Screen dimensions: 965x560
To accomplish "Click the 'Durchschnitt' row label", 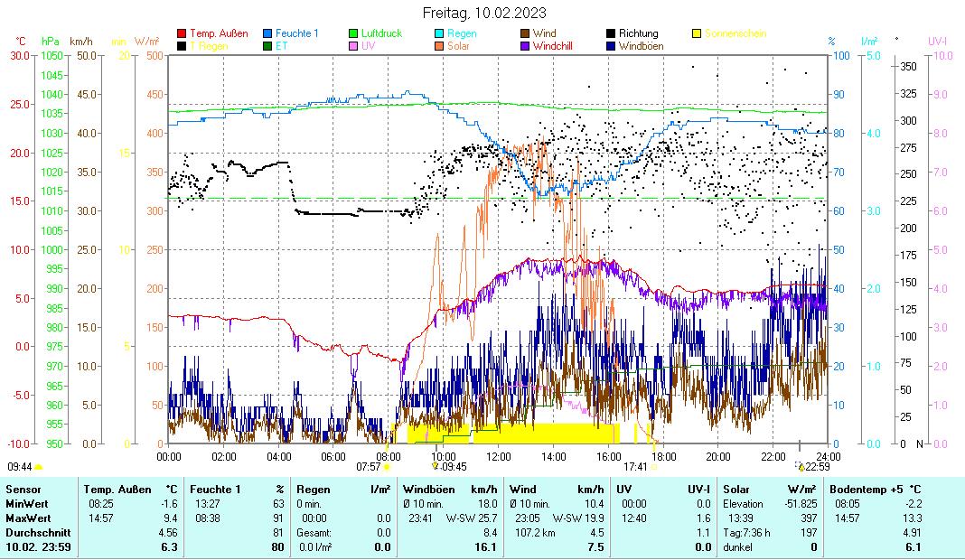I will click(x=38, y=533).
